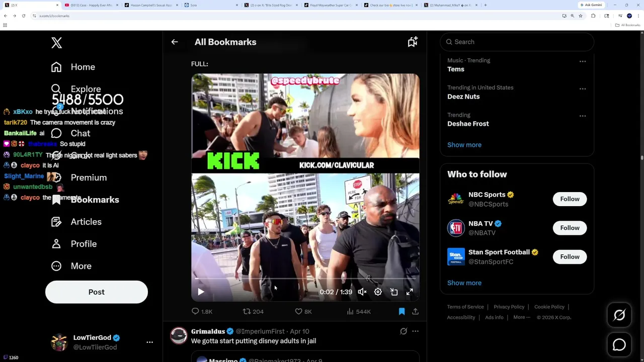Open more options for Tems trend
644x362 pixels.
pyautogui.click(x=583, y=61)
